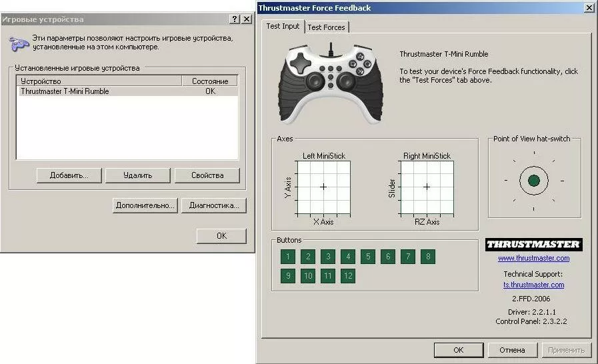This screenshot has width=598, height=364.
Task: Click button indicator 5 in Buttons group
Action: click(368, 257)
